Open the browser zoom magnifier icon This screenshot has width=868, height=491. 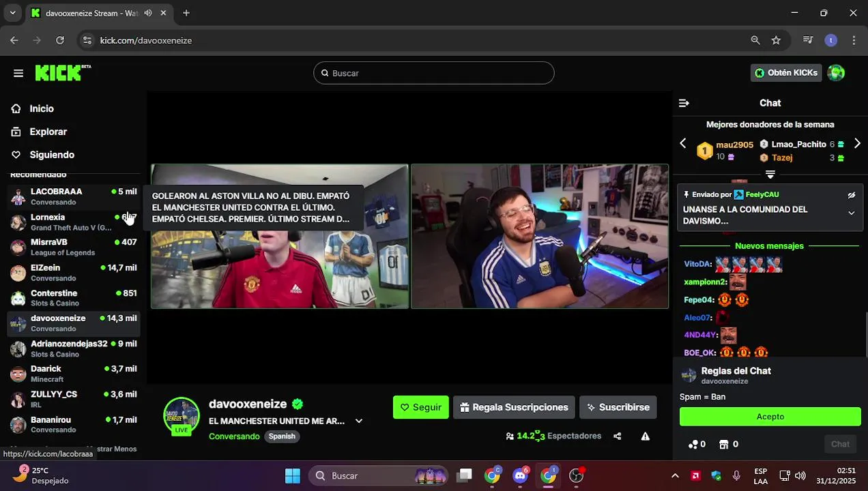click(x=755, y=40)
